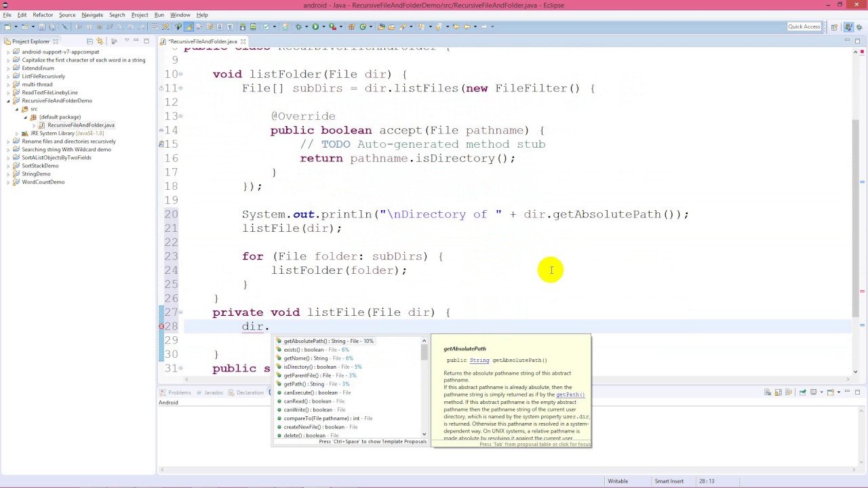Follow the getPath() link in Javadoc popup
Image resolution: width=868 pixels, height=488 pixels.
(x=570, y=394)
